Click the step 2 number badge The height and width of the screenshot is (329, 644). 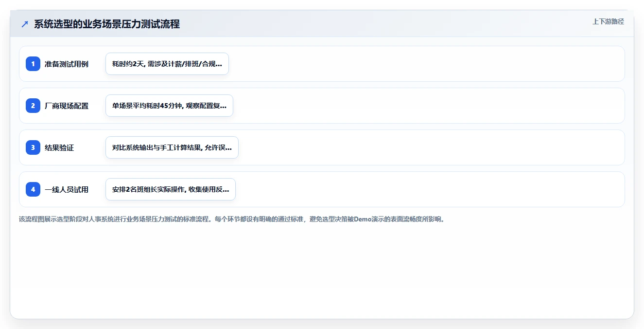[33, 106]
